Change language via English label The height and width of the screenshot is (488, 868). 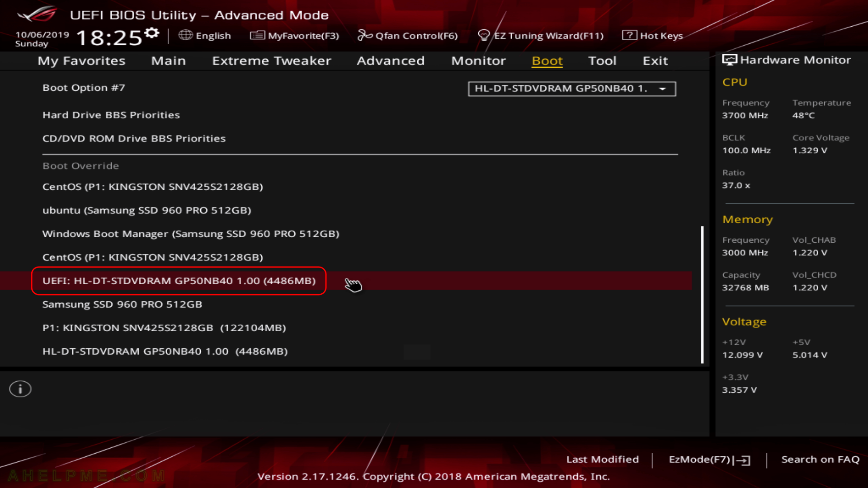point(213,36)
